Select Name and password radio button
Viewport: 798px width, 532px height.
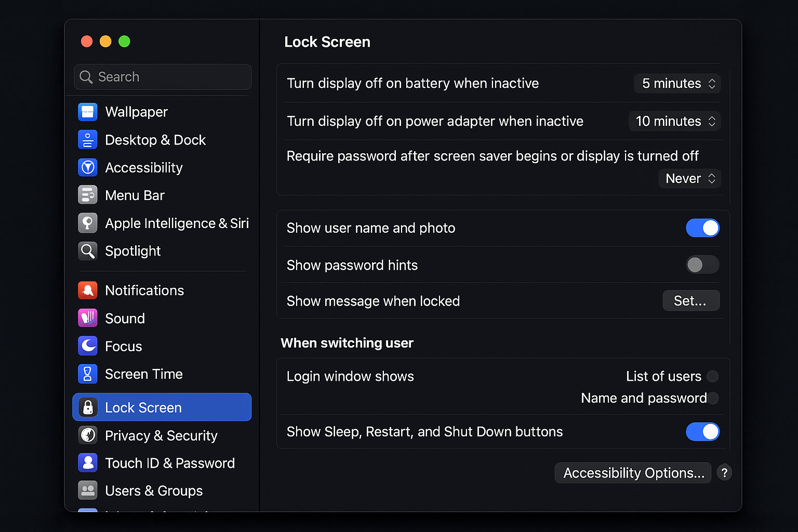[715, 398]
